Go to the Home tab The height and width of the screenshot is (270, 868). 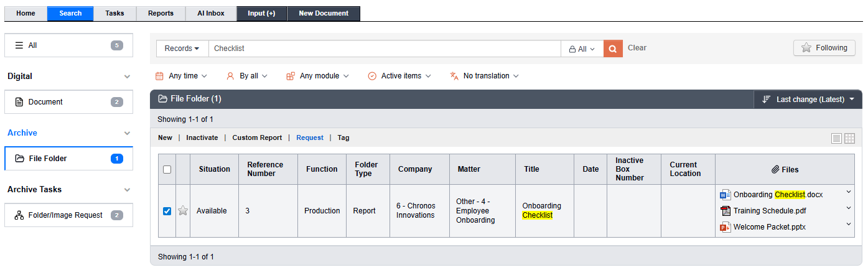pyautogui.click(x=26, y=14)
